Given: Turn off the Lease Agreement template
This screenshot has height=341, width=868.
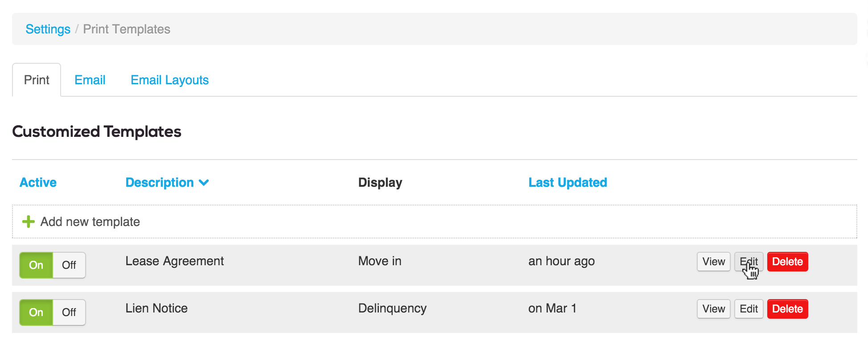Looking at the screenshot, I should coord(69,265).
